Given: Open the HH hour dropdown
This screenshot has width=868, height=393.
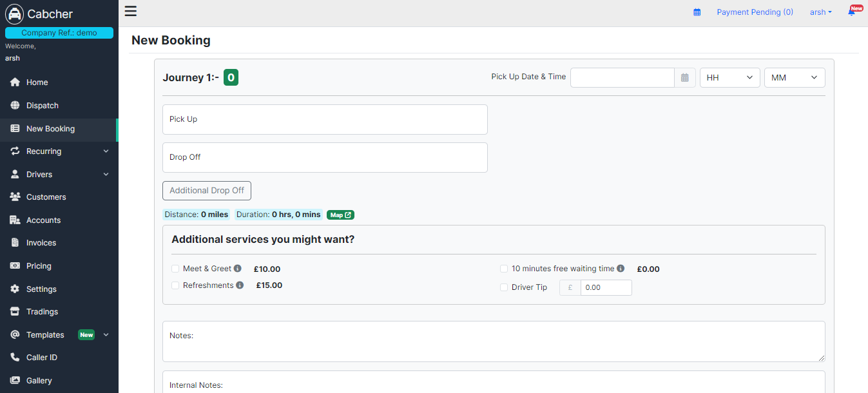Looking at the screenshot, I should coord(729,78).
